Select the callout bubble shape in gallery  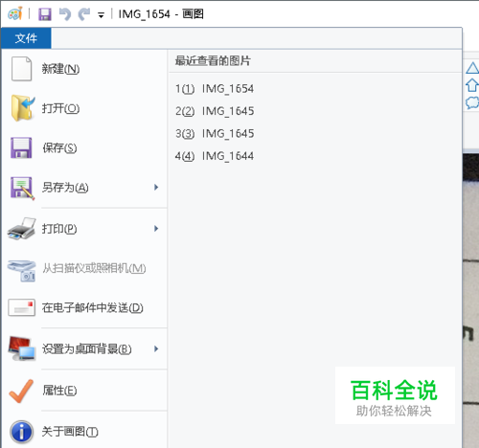pos(472,102)
